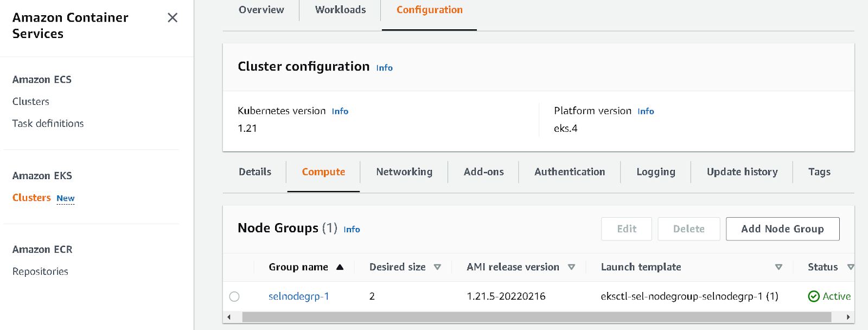Click the Kubernetes version value 1.21
The width and height of the screenshot is (868, 330).
click(x=247, y=129)
